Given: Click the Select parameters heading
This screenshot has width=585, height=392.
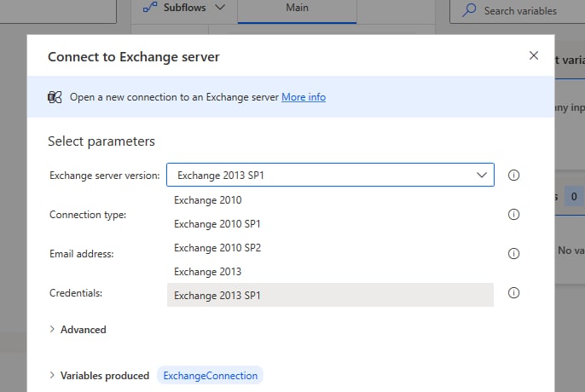Looking at the screenshot, I should 101,141.
